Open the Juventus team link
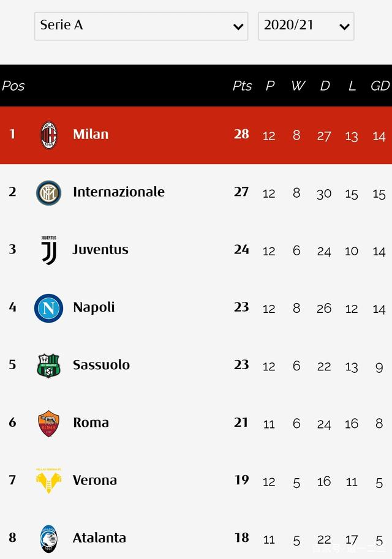Viewport: 392px width, 559px height. (x=100, y=249)
